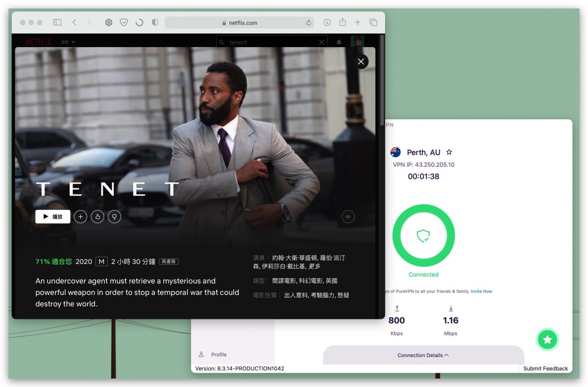Disconnect using the green shield connect button

tap(423, 236)
